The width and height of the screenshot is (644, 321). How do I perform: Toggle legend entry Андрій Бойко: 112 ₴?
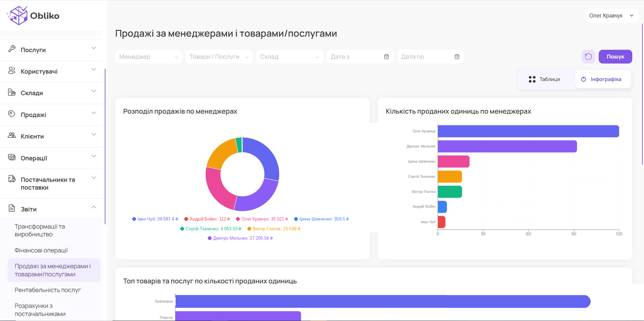tap(207, 219)
